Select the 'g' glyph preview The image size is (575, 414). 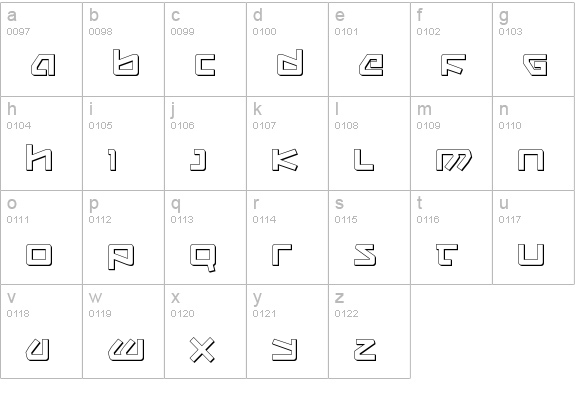pyautogui.click(x=535, y=65)
